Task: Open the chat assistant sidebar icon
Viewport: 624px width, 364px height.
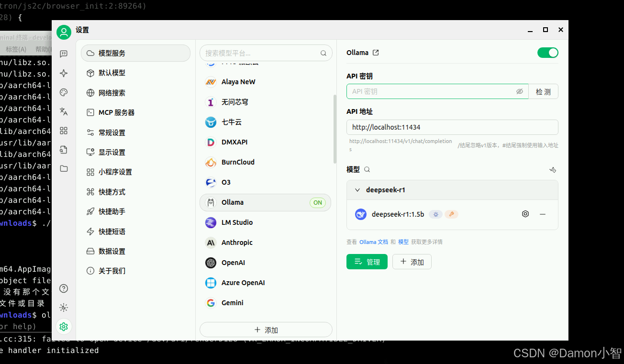Action: click(x=64, y=54)
